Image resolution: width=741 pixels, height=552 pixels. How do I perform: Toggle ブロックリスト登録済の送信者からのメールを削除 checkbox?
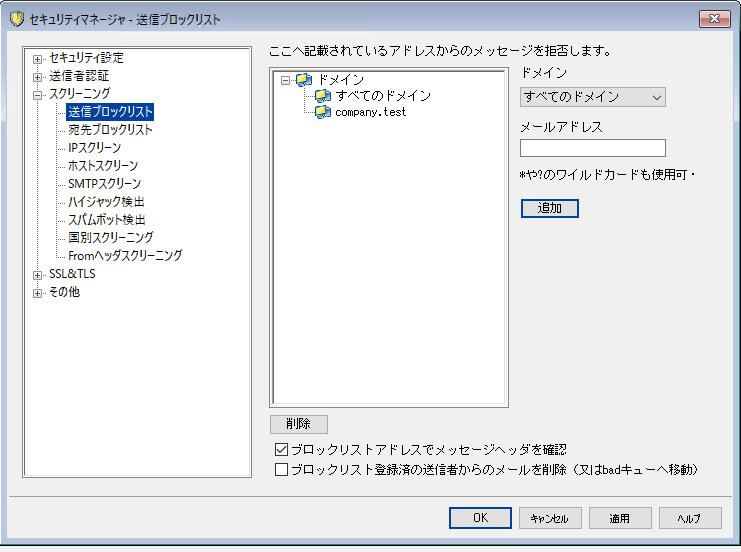coord(281,468)
